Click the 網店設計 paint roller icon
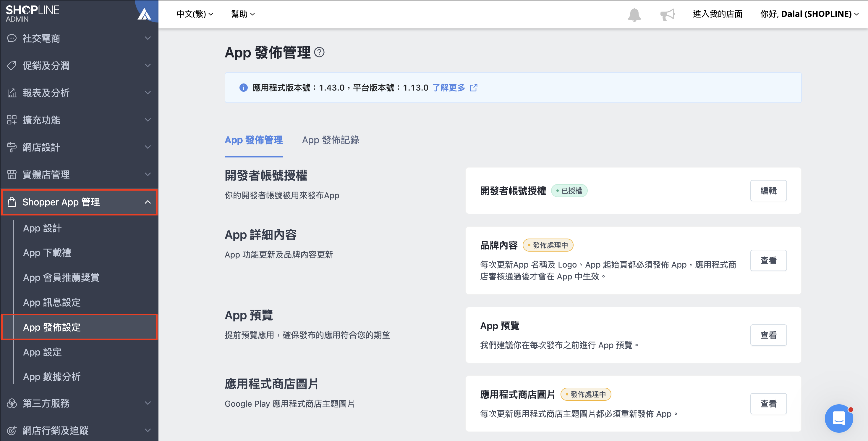 tap(12, 147)
